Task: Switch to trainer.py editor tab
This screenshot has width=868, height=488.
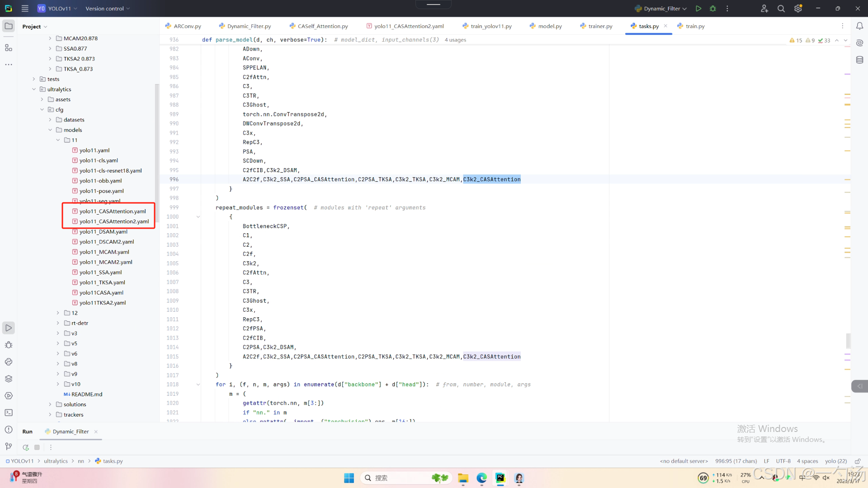Action: tap(600, 26)
